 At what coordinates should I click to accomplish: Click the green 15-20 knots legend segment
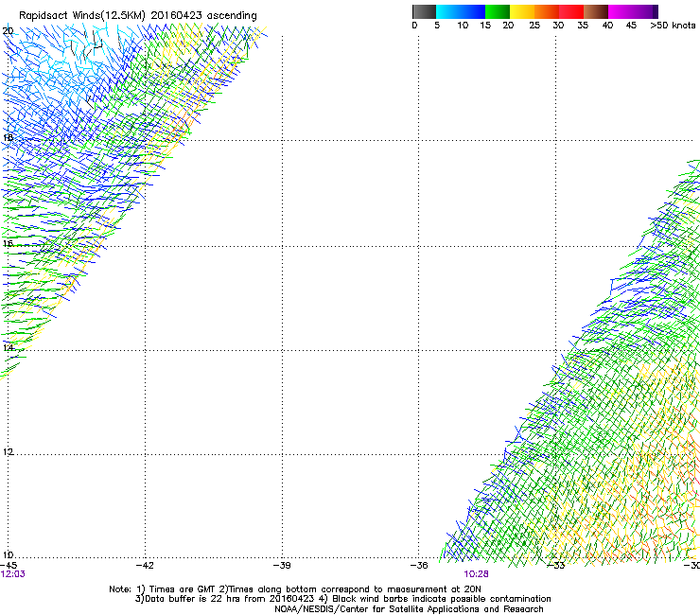(498, 11)
